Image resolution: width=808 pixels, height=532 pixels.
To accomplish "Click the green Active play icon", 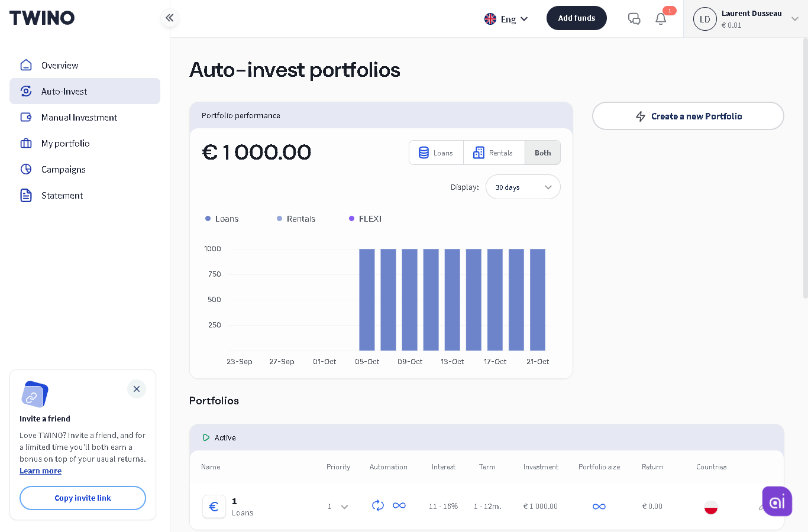I will point(206,437).
